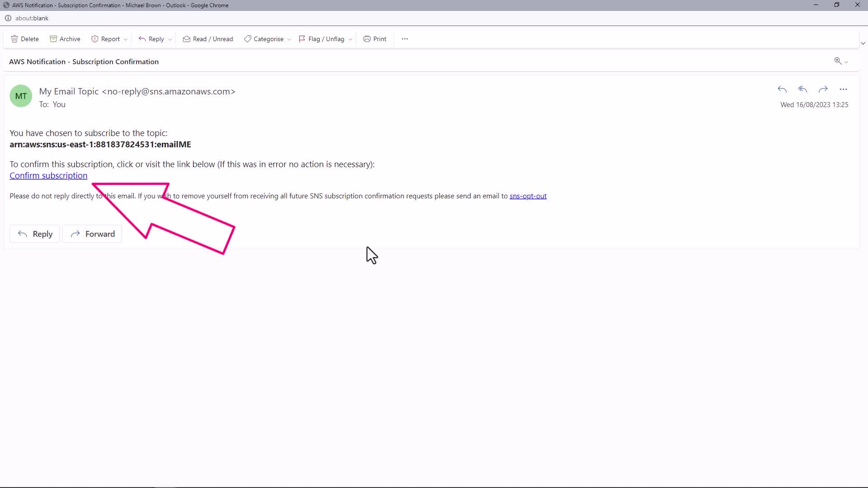
Task: Click the Report shield icon
Action: [95, 39]
